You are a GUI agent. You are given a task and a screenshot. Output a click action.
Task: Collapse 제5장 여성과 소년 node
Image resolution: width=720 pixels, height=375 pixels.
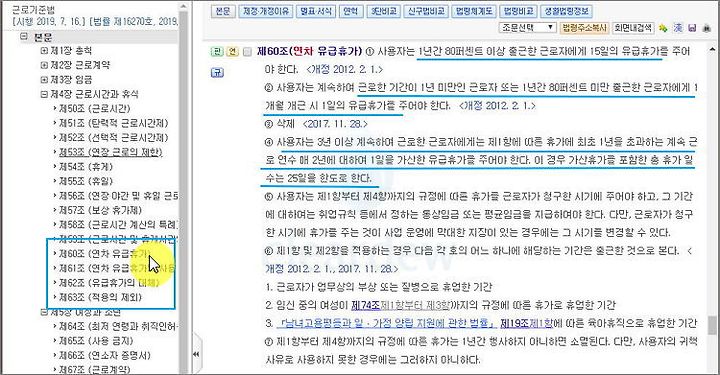(44, 312)
